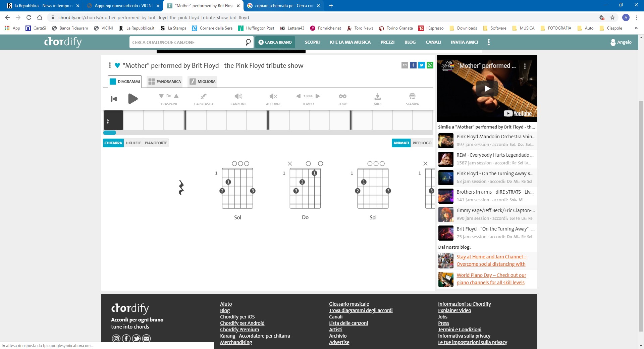Download the MIDI file
The height and width of the screenshot is (349, 644).
tap(378, 99)
